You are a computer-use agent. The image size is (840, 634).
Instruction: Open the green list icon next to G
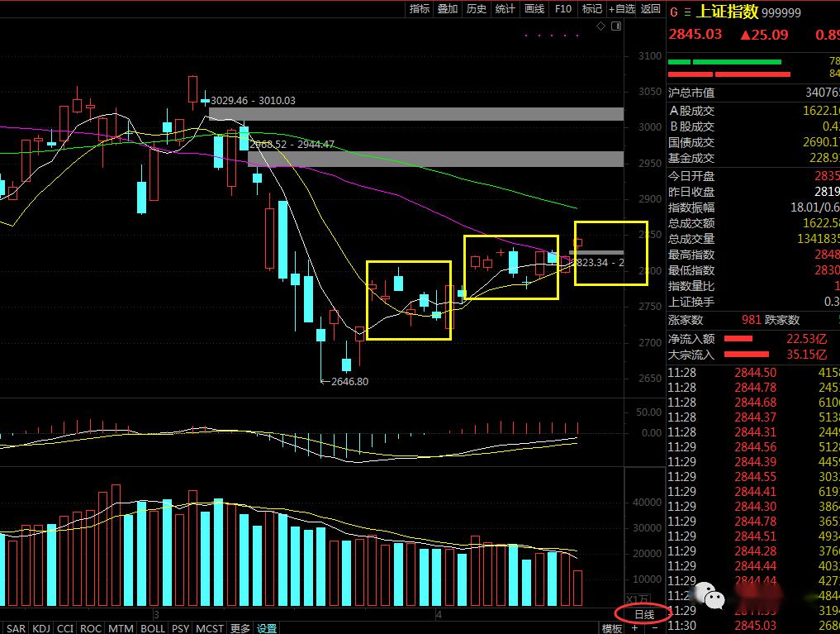687,12
